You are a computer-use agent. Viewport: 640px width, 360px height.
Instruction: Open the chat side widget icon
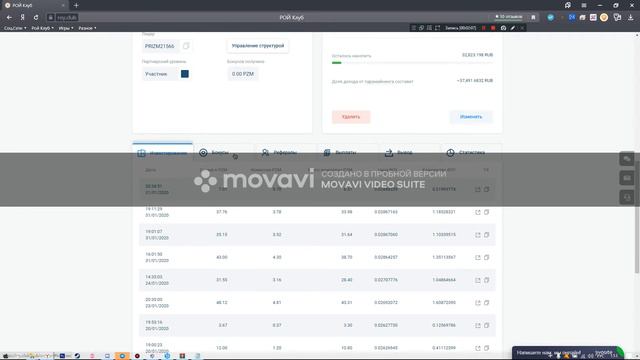pyautogui.click(x=627, y=159)
